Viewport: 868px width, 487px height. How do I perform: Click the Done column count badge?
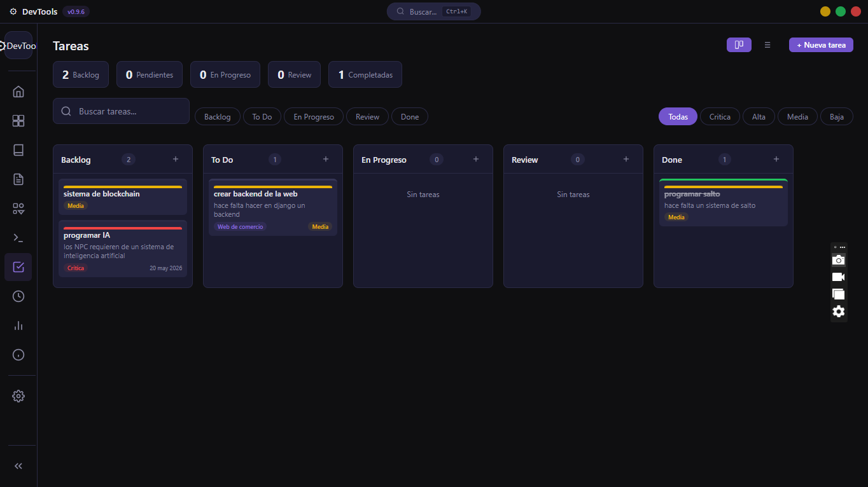(724, 160)
